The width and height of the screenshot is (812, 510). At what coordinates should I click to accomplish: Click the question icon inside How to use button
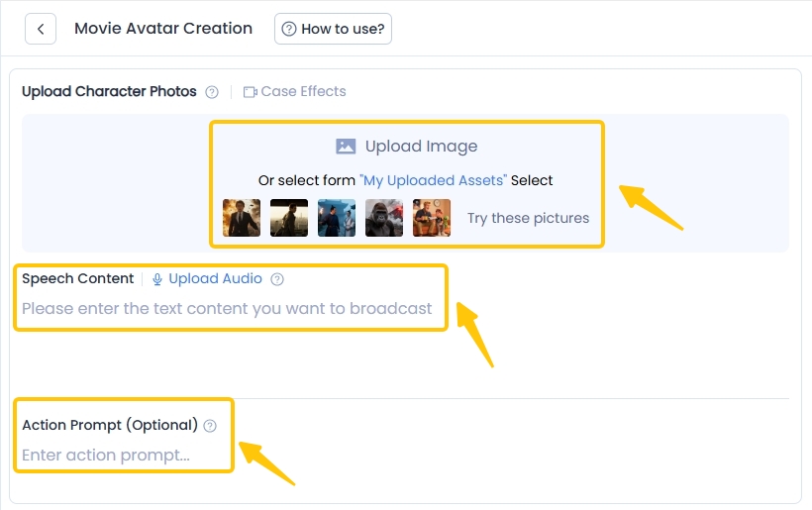[x=289, y=30]
